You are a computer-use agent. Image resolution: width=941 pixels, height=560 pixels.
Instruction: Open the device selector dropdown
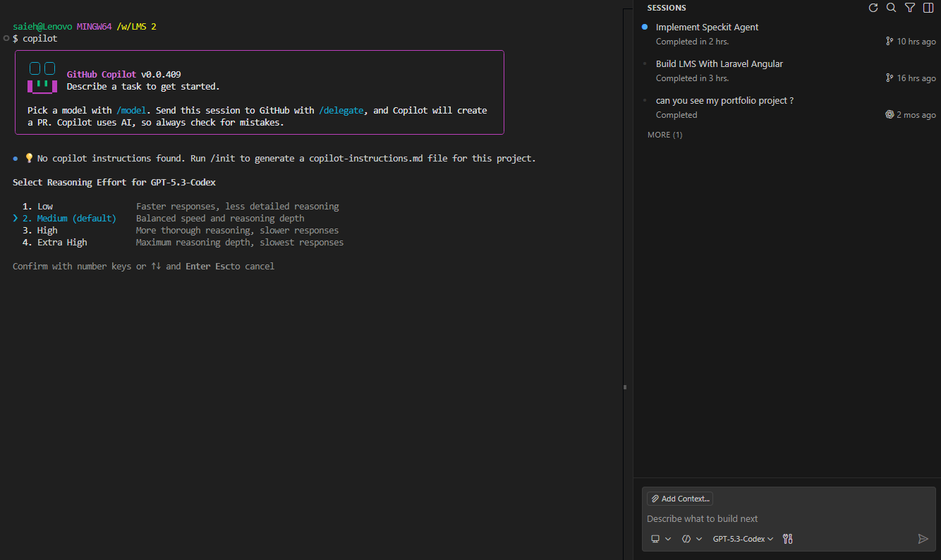(x=660, y=538)
